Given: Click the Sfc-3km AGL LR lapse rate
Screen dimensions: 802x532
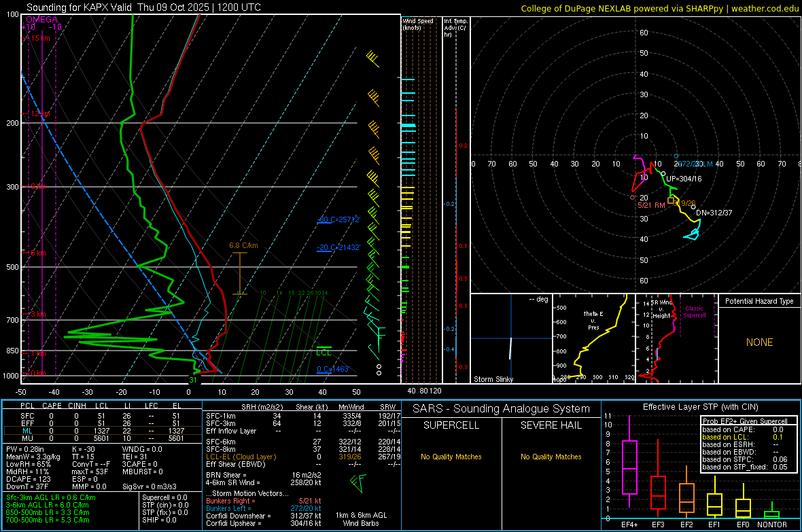Looking at the screenshot, I should [51, 498].
